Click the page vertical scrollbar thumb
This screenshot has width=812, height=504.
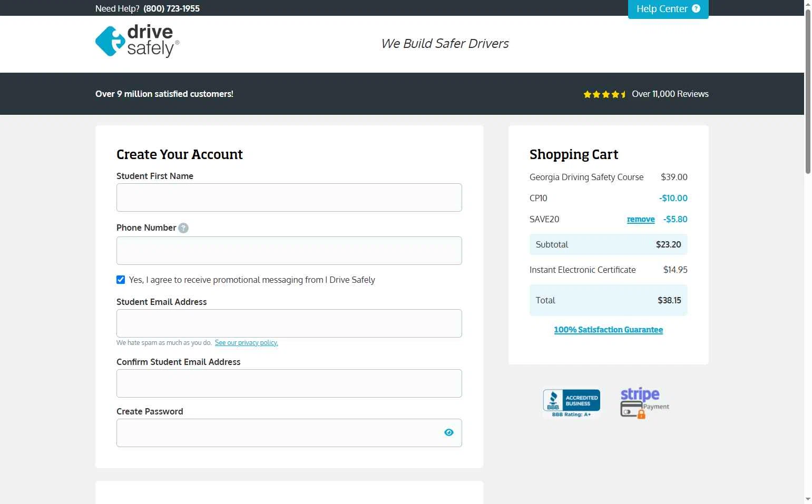[x=808, y=91]
